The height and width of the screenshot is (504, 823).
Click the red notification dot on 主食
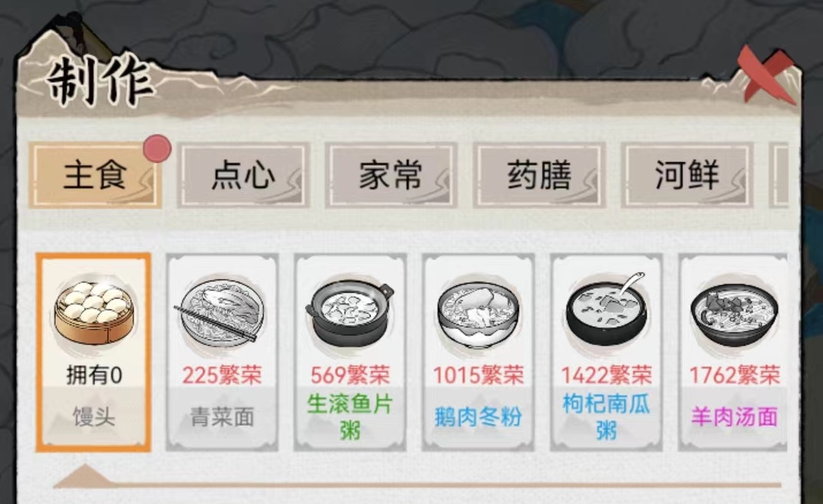click(157, 149)
